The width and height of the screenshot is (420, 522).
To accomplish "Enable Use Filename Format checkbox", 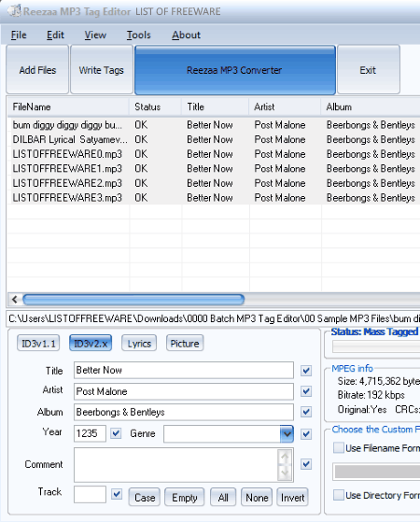I will click(x=339, y=447).
